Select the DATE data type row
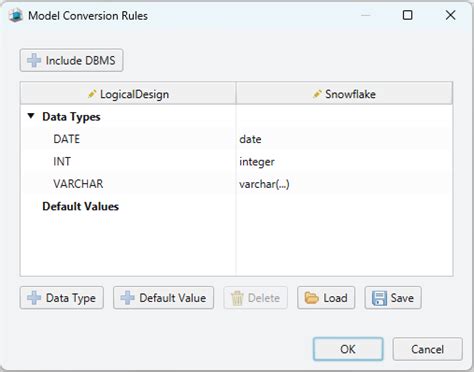474x372 pixels. click(x=236, y=139)
